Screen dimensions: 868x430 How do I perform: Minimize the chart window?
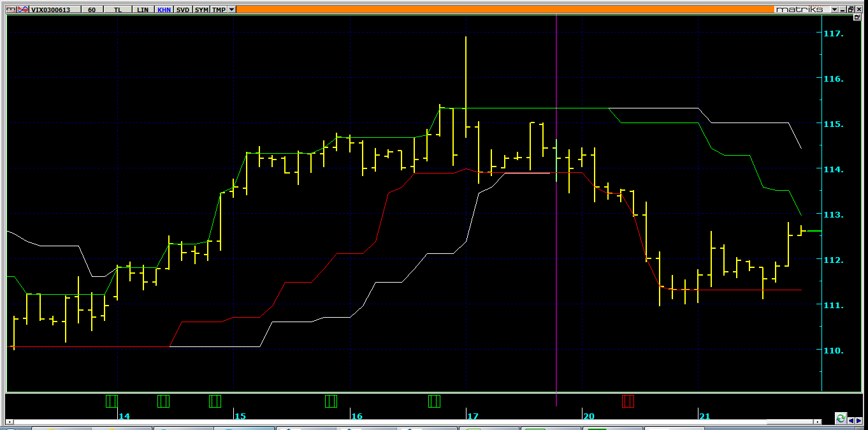tap(843, 10)
